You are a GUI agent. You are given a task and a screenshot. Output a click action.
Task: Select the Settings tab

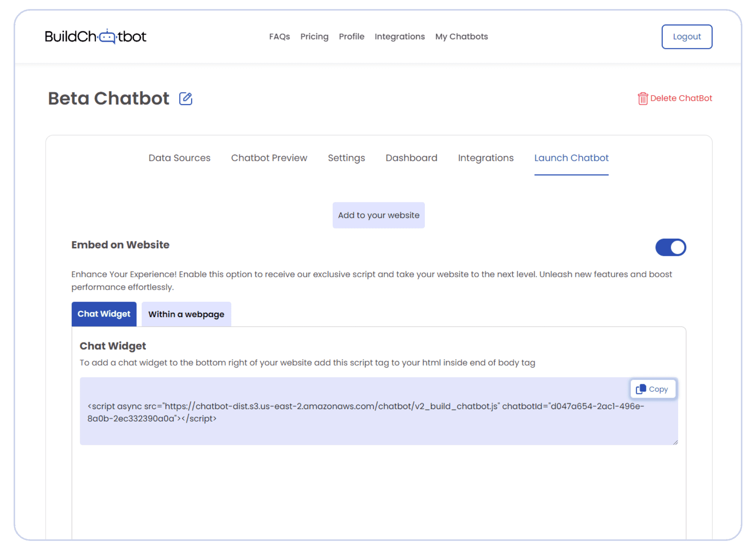point(346,158)
